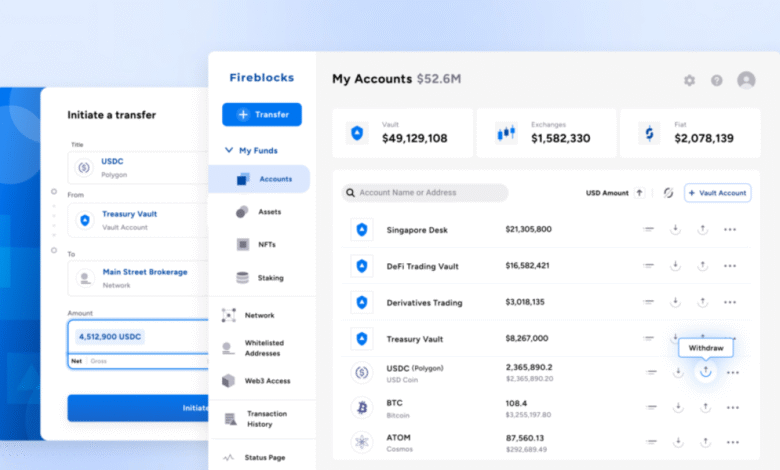
Task: Click deposit icon for Singapore Desk
Action: pos(675,229)
